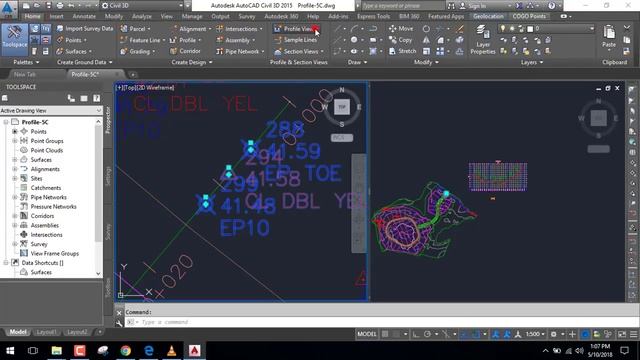Select the Move tool

[x=401, y=29]
